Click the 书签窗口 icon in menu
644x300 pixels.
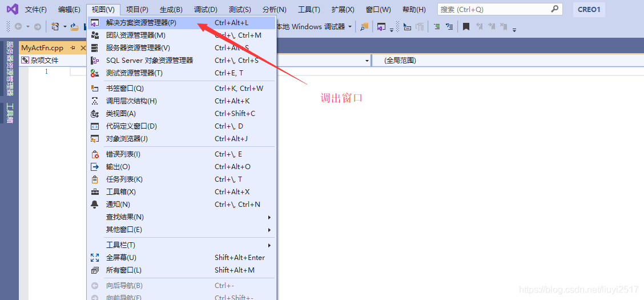point(95,89)
